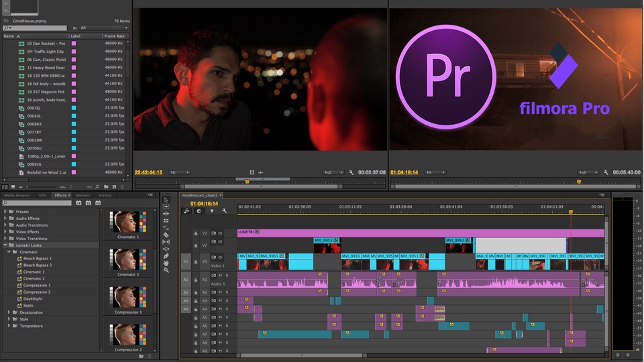Click the Frame Rate column header
644x362 pixels.
click(114, 36)
